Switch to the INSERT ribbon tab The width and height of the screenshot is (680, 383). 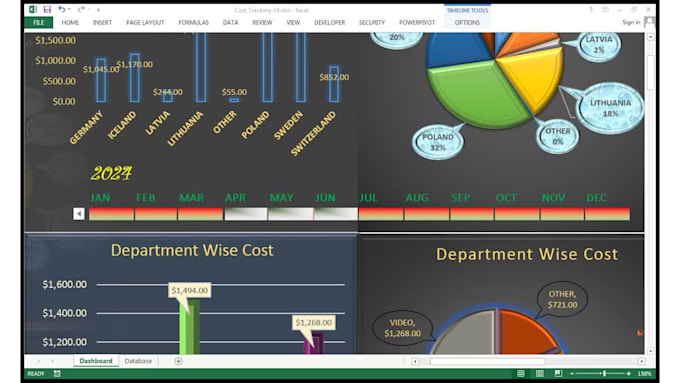coord(102,23)
